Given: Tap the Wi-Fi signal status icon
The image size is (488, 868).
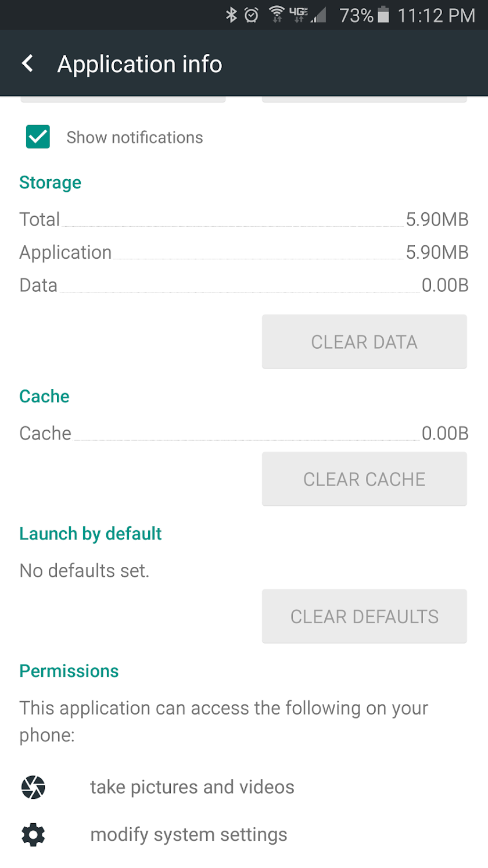Looking at the screenshot, I should pos(277,15).
